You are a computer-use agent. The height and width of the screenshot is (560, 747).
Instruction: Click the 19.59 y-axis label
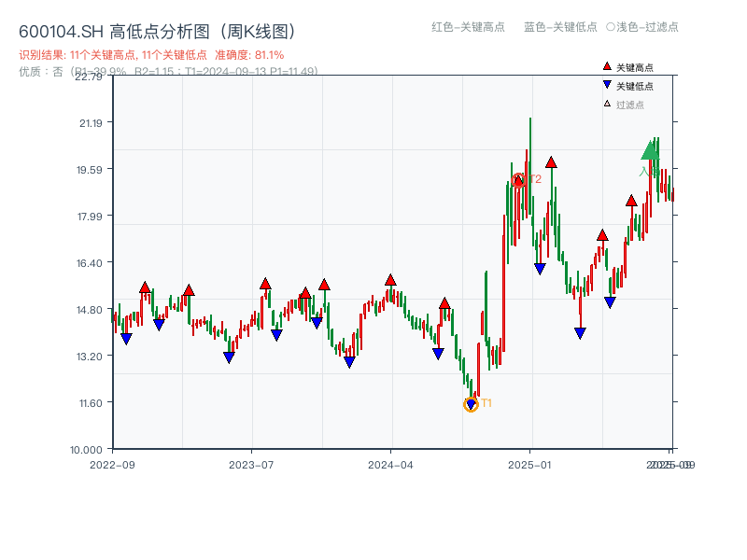pyautogui.click(x=90, y=170)
